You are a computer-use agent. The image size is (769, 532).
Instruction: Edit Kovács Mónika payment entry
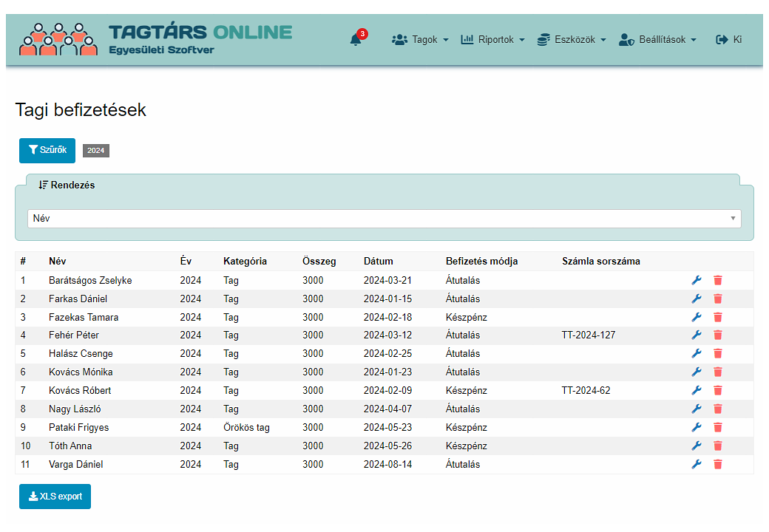click(x=697, y=372)
